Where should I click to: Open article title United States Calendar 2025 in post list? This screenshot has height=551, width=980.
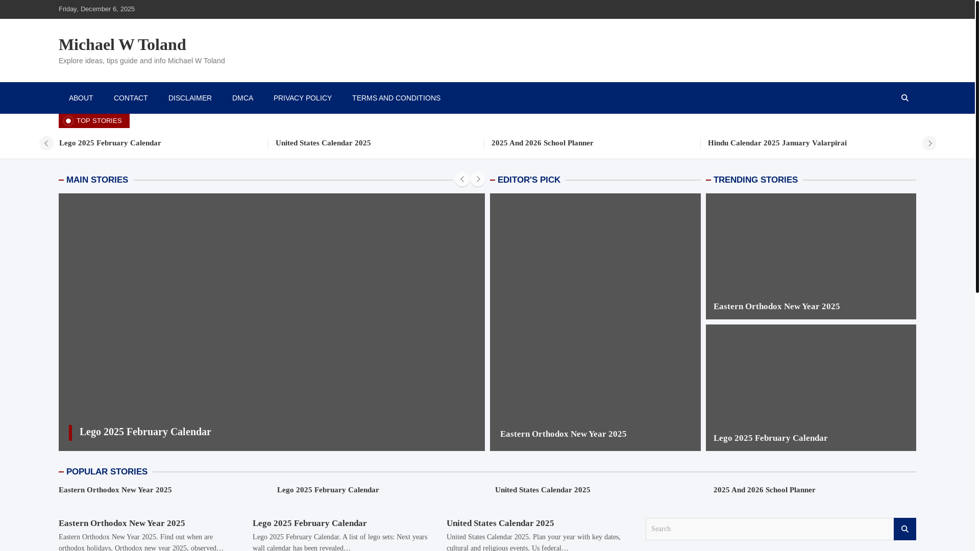coord(500,523)
